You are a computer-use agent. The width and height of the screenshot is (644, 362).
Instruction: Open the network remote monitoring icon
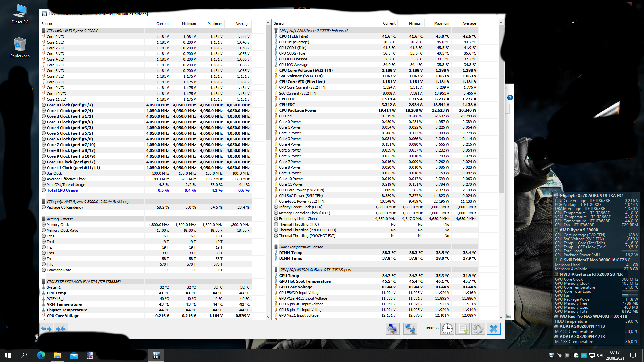point(410,329)
